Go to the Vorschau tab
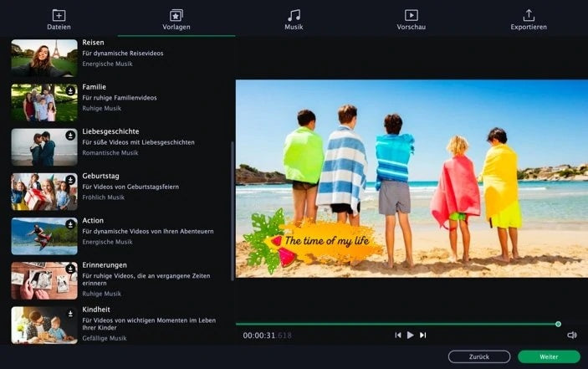The height and width of the screenshot is (369, 588). tap(411, 19)
